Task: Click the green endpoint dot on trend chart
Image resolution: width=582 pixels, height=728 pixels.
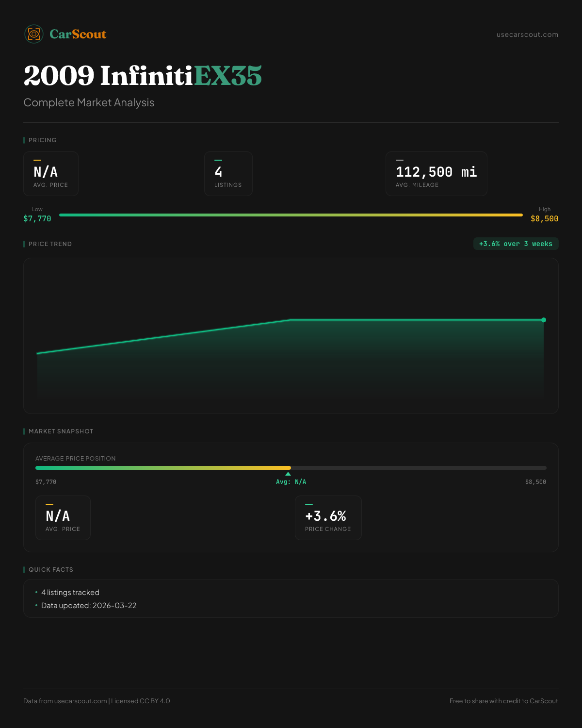Action: (544, 320)
